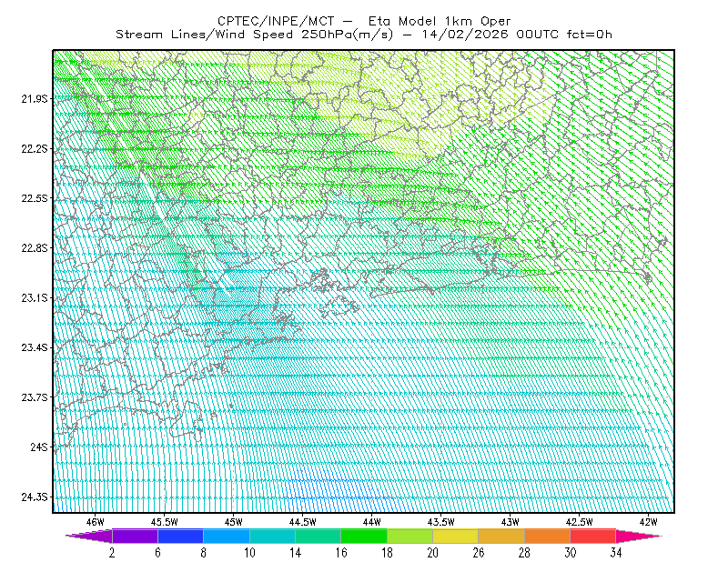Click the Stream Lines/Wind Speed subtitle
The height and width of the screenshot is (562, 728).
coord(255,35)
